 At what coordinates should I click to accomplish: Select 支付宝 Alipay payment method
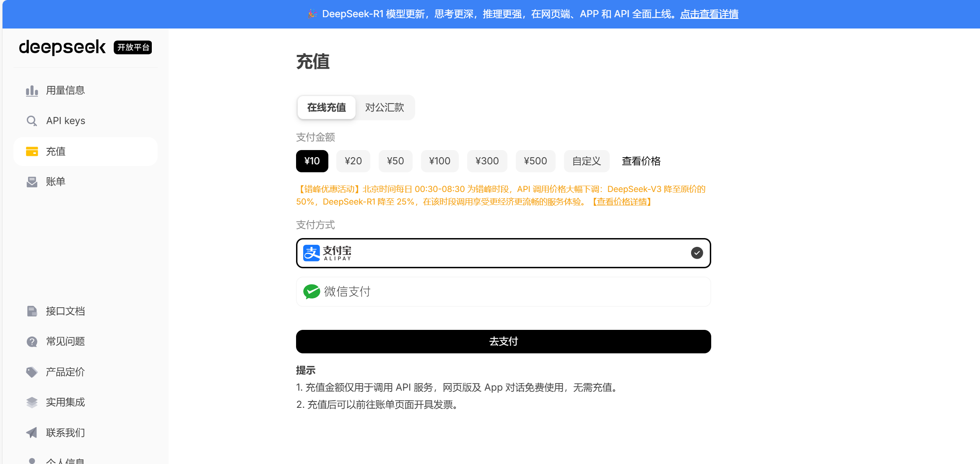coord(504,253)
